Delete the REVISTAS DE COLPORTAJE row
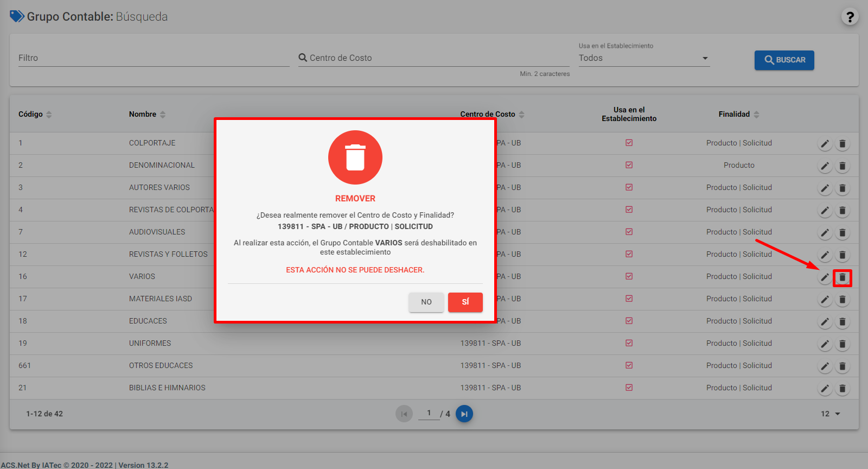This screenshot has width=868, height=469. 843,211
